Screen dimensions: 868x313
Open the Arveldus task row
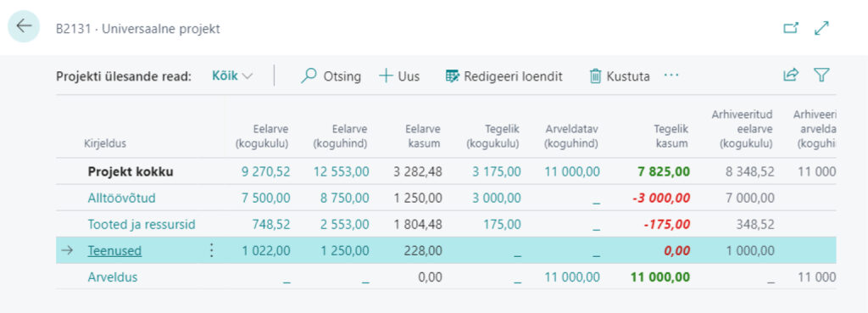click(x=113, y=277)
